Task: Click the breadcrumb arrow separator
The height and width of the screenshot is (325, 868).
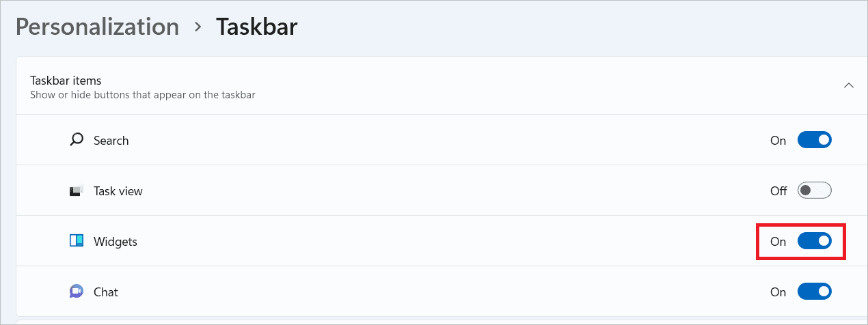Action: (198, 27)
